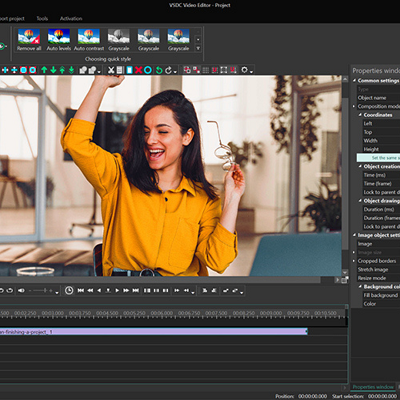Click the double-arrow fast-forward control
Image resolution: width=400 pixels, height=400 pixels.
(126, 291)
